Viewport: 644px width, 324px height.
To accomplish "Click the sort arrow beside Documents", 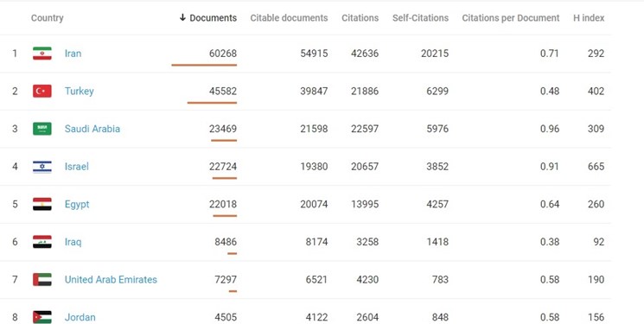I will pyautogui.click(x=182, y=17).
